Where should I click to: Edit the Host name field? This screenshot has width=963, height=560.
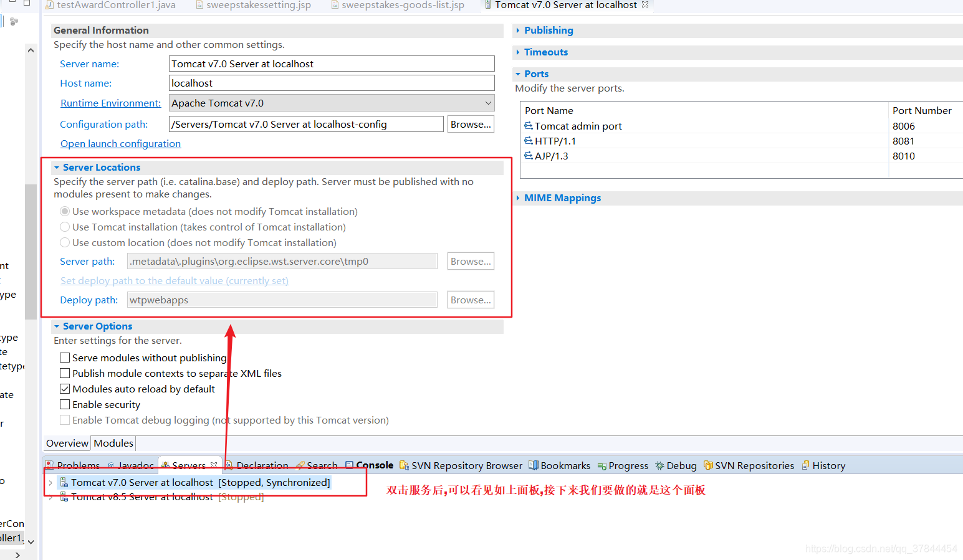coord(332,83)
